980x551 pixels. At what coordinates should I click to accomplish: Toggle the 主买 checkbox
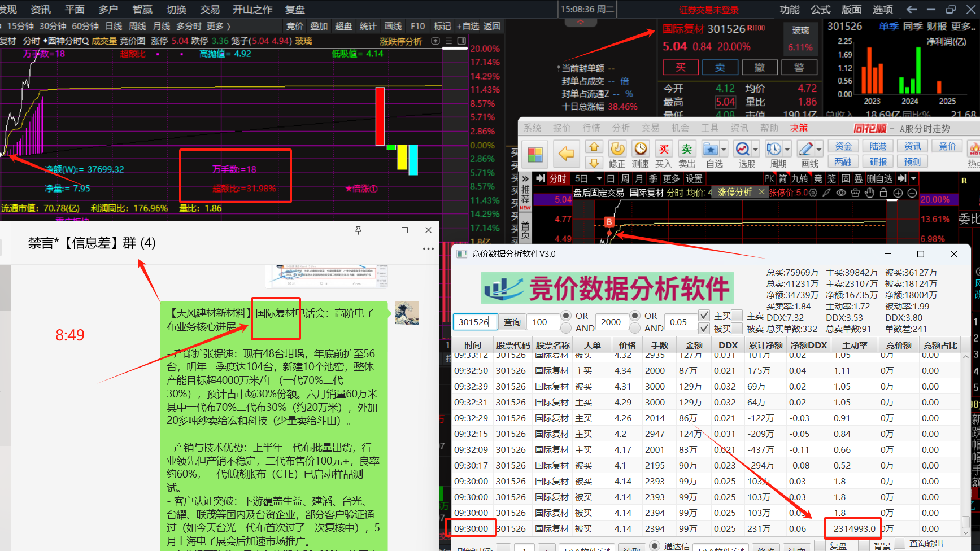[704, 315]
